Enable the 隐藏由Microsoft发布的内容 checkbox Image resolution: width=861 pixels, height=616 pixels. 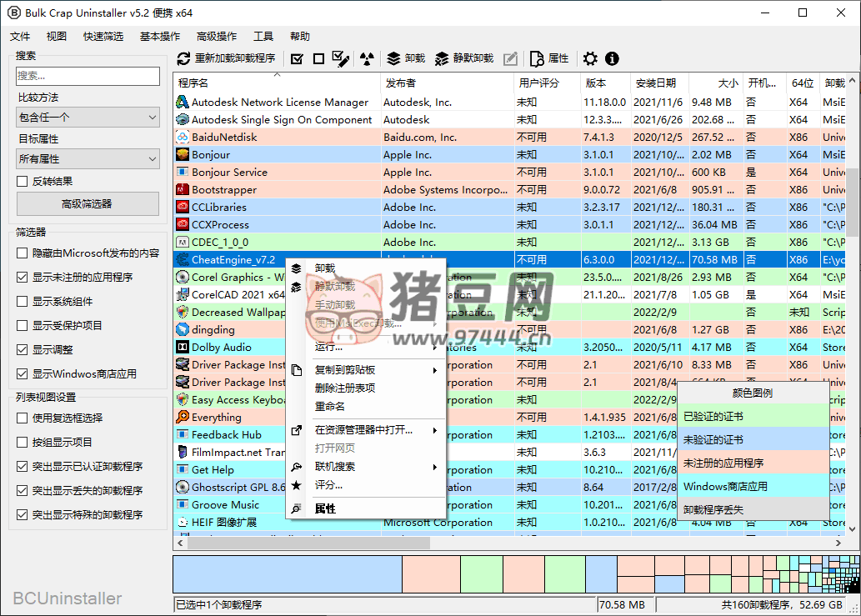point(23,253)
